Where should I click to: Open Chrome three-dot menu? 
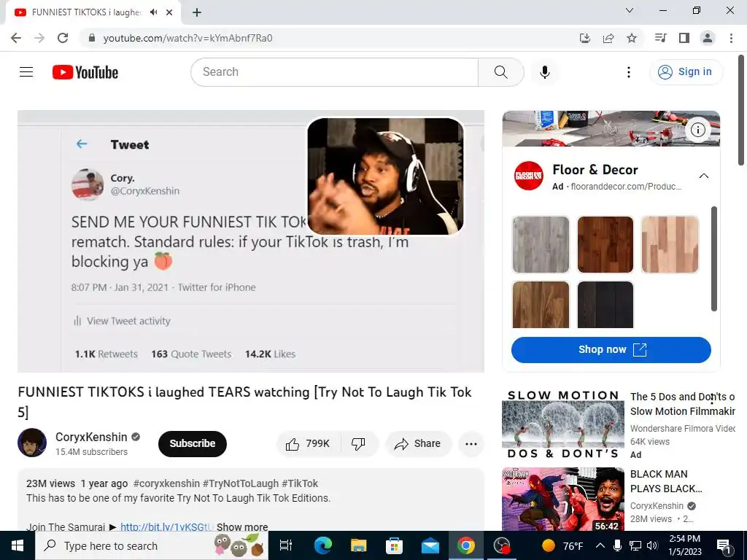[731, 38]
